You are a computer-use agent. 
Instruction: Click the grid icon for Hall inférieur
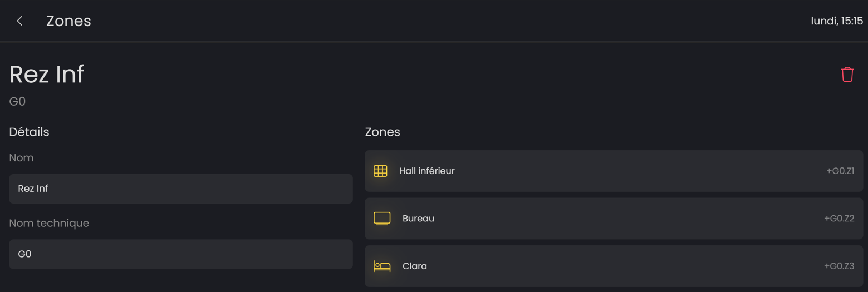(380, 171)
